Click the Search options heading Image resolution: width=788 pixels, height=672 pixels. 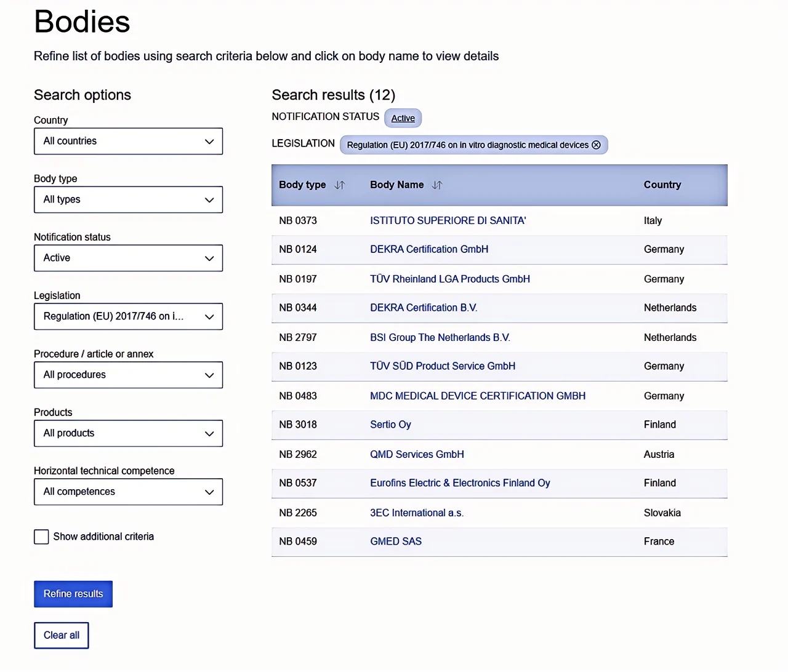tap(82, 95)
